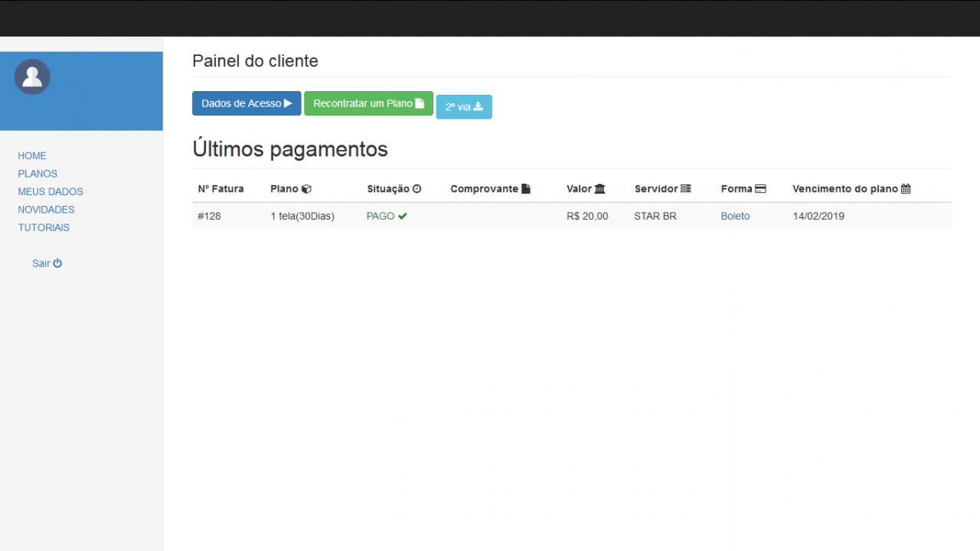Open HOME from the sidebar menu
The height and width of the screenshot is (551, 980).
32,155
